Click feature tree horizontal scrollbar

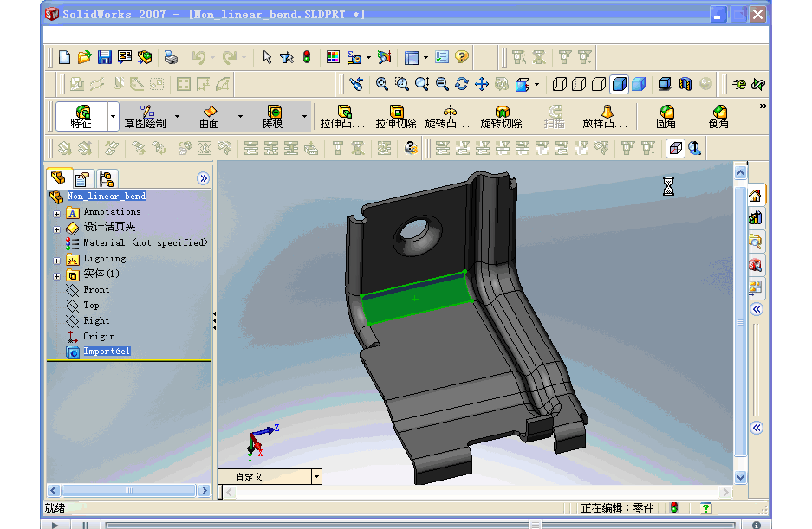[129, 490]
